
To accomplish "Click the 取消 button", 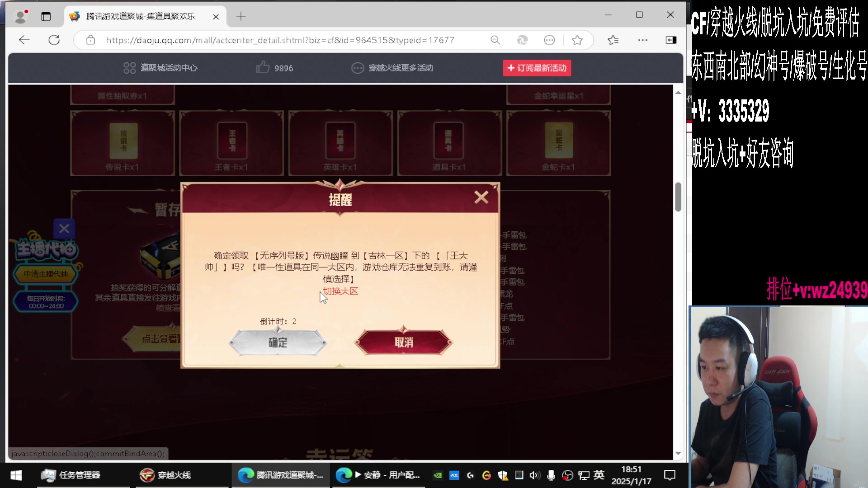I will [404, 343].
